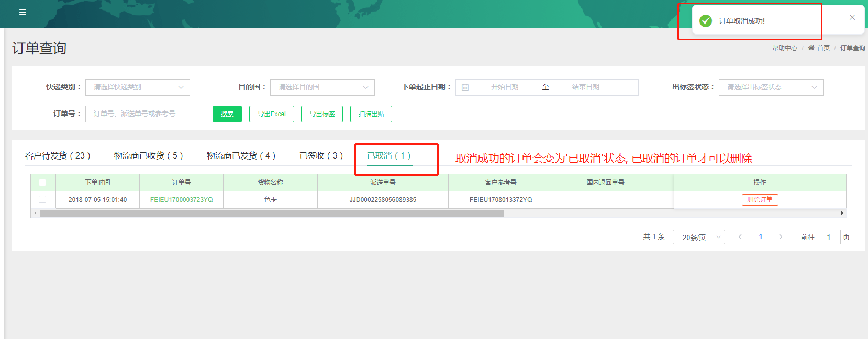The width and height of the screenshot is (868, 339).
Task: Switch to 客户待发货 (23) tab
Action: pyautogui.click(x=58, y=155)
